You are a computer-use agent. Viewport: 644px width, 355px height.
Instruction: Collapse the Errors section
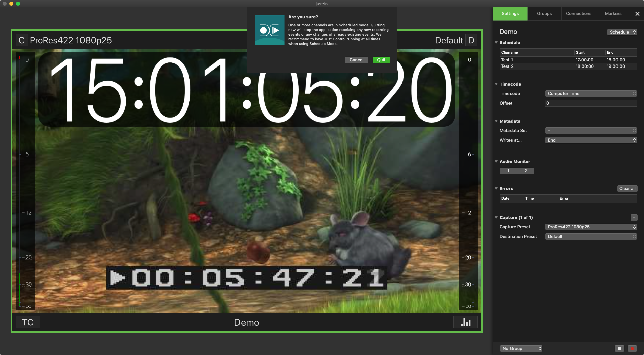click(496, 188)
